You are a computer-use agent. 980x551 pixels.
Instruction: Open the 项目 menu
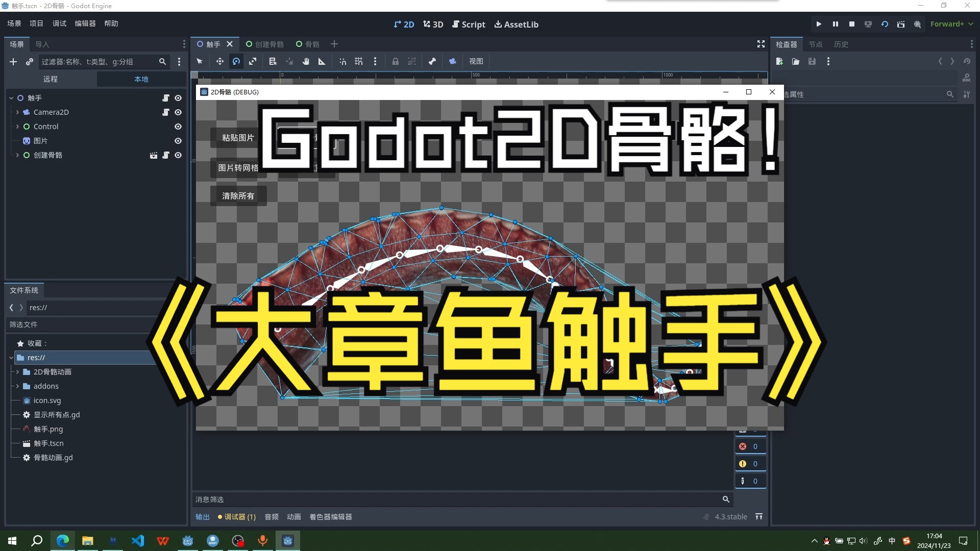pos(37,23)
